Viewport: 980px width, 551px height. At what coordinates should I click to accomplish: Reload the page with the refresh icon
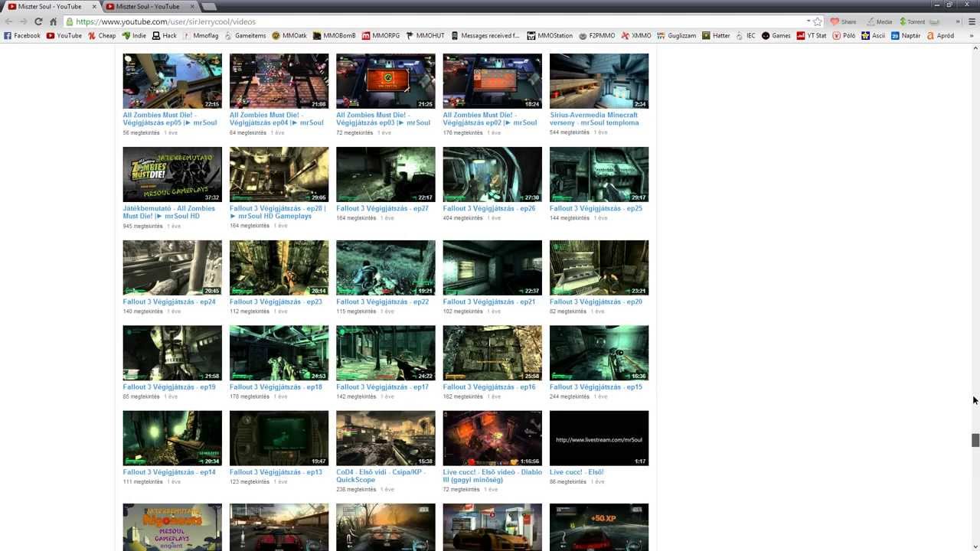tap(38, 21)
